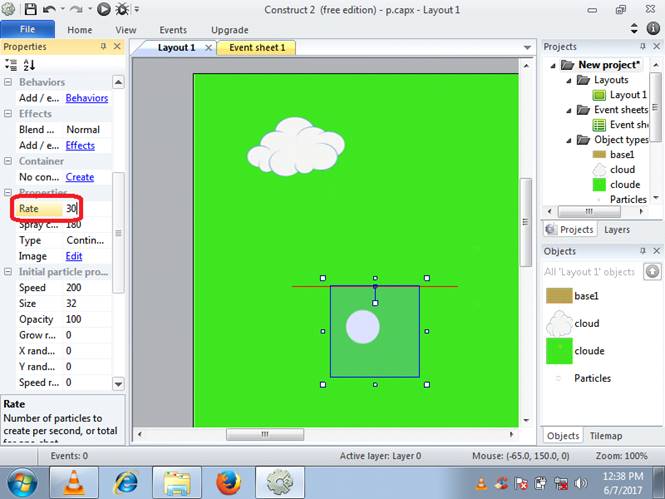Pin the Properties panel

pyautogui.click(x=103, y=46)
